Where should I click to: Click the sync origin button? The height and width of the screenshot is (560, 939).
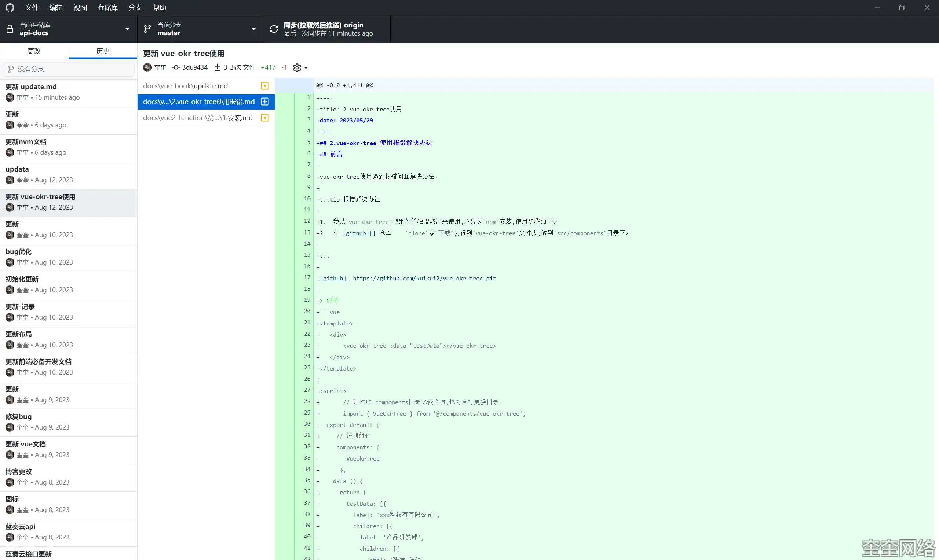click(x=327, y=29)
